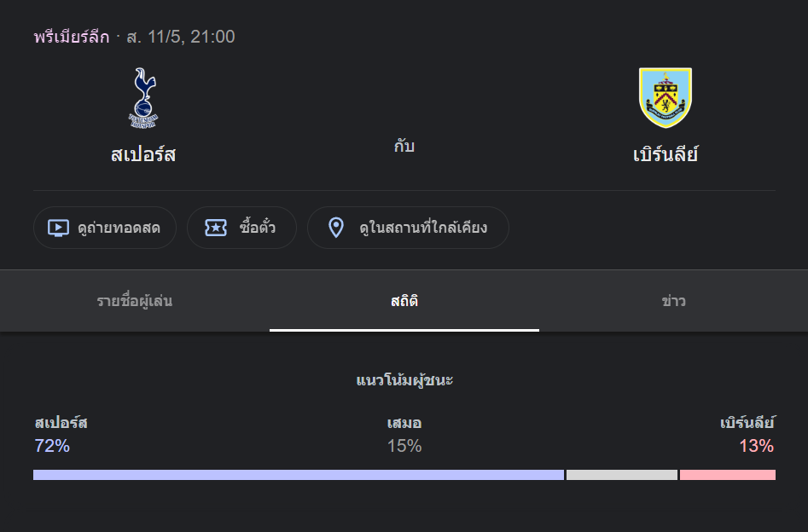Click the 15% draw percentage
Screen dimensions: 808x532
[x=404, y=446]
